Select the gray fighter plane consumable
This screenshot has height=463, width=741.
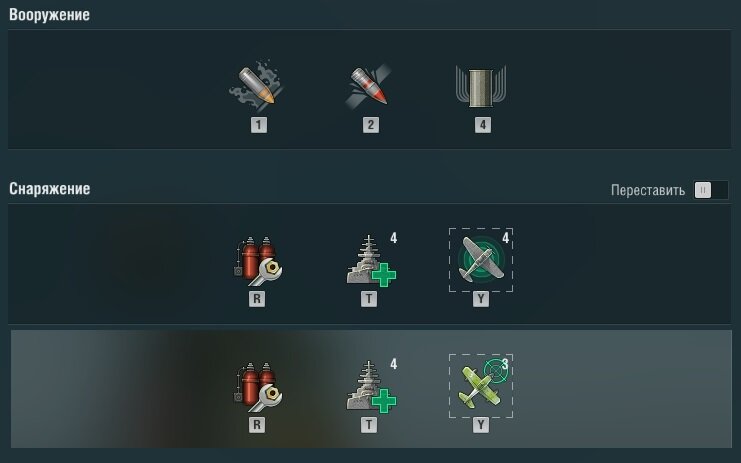481,260
